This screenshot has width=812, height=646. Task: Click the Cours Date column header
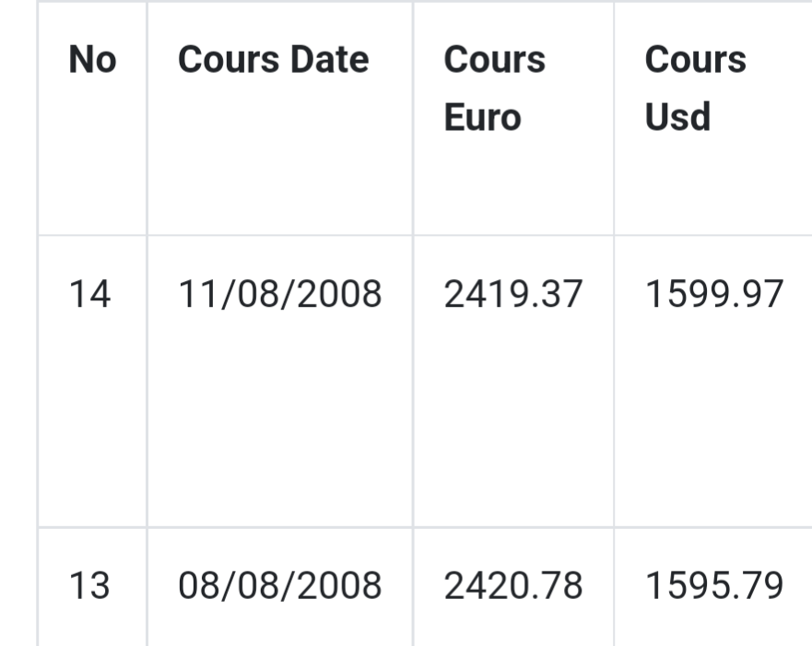tap(273, 60)
